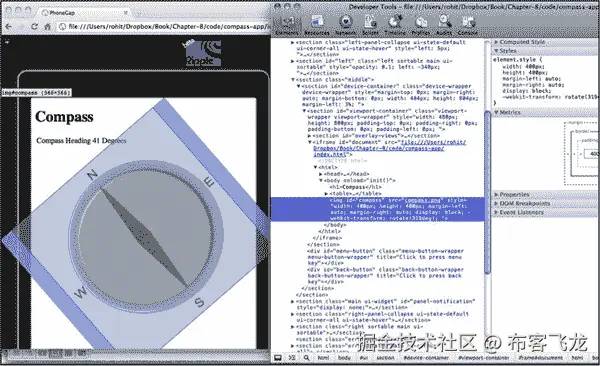The height and width of the screenshot is (366, 600).
Task: Click the small arrow icon at top-left of Ripple
Action: click(7, 41)
